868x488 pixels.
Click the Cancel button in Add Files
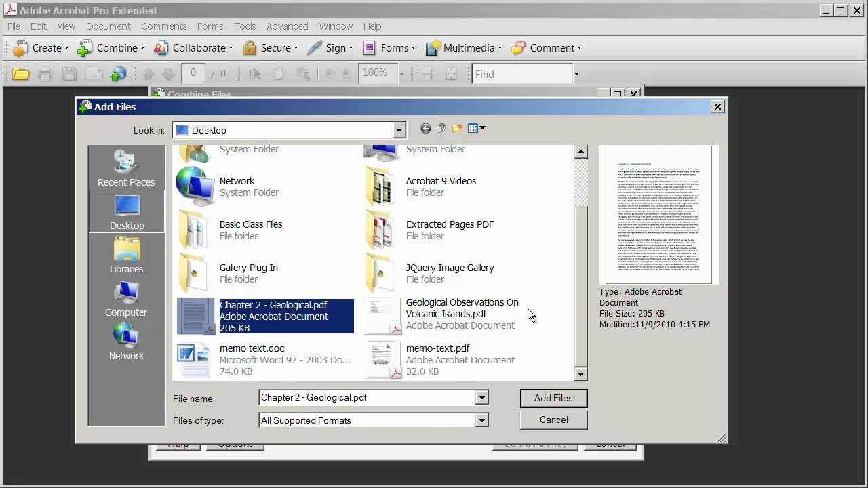553,420
